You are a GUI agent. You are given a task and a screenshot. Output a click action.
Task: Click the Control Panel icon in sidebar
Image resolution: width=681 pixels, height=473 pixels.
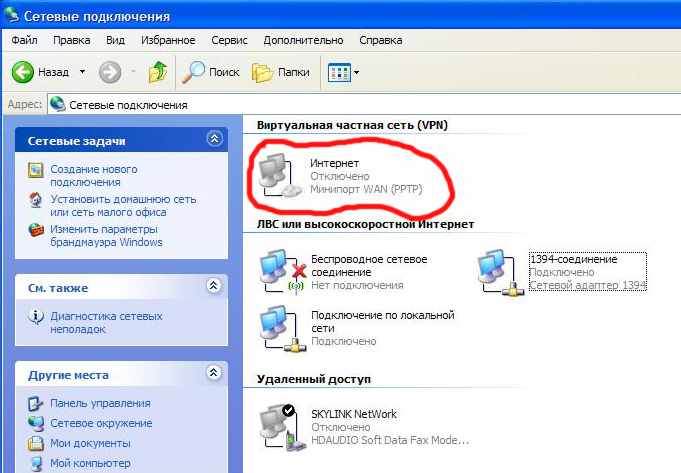click(x=35, y=404)
